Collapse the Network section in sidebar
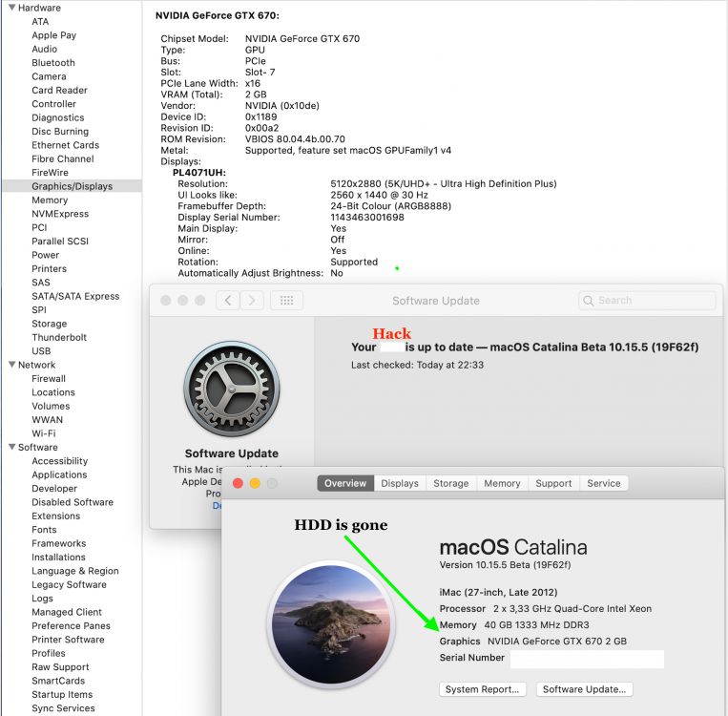The image size is (728, 716). pyautogui.click(x=12, y=365)
